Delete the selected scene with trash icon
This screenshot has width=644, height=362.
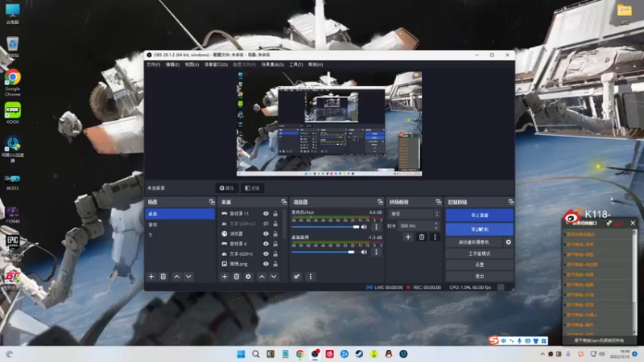tap(163, 277)
